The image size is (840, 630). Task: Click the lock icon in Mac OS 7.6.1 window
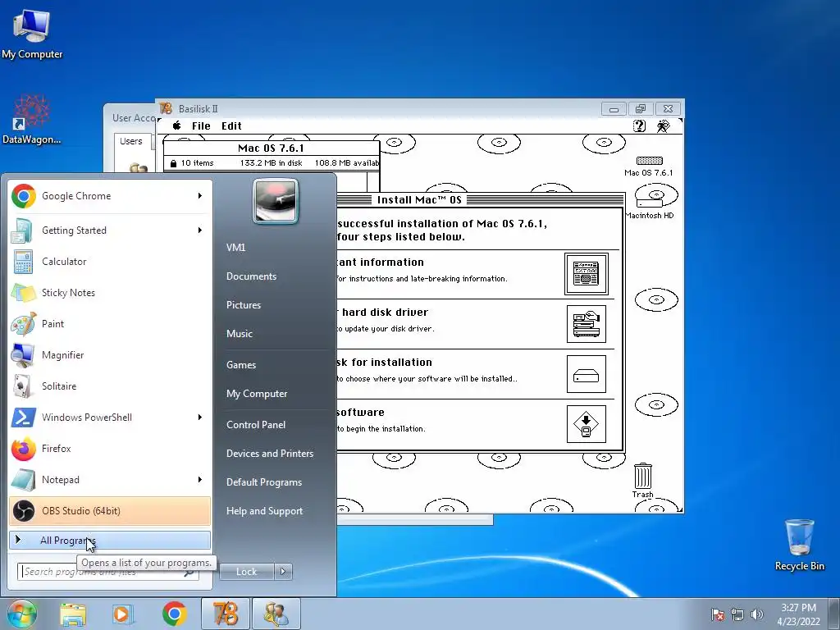click(173, 163)
